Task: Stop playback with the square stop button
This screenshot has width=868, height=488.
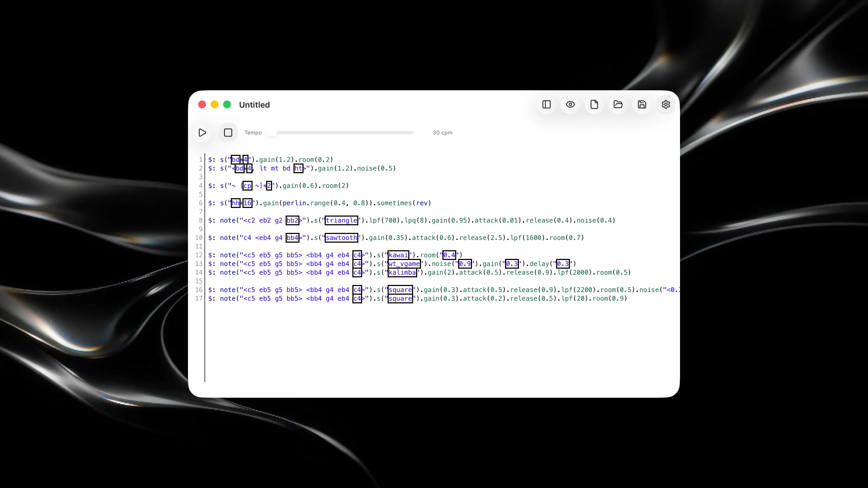Action: click(x=228, y=133)
